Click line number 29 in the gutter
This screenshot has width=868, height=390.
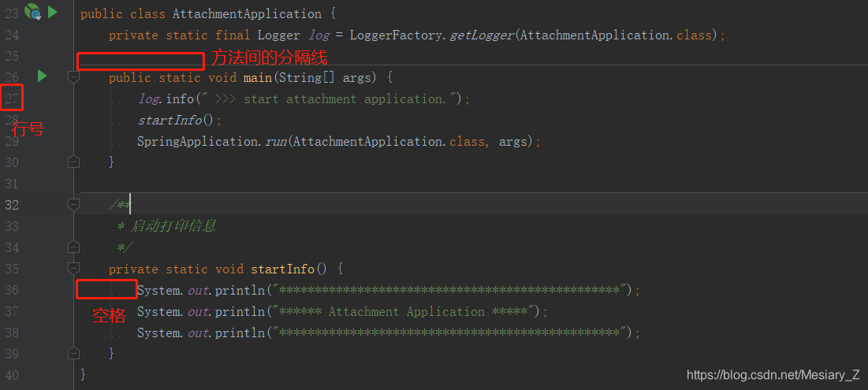pos(12,141)
